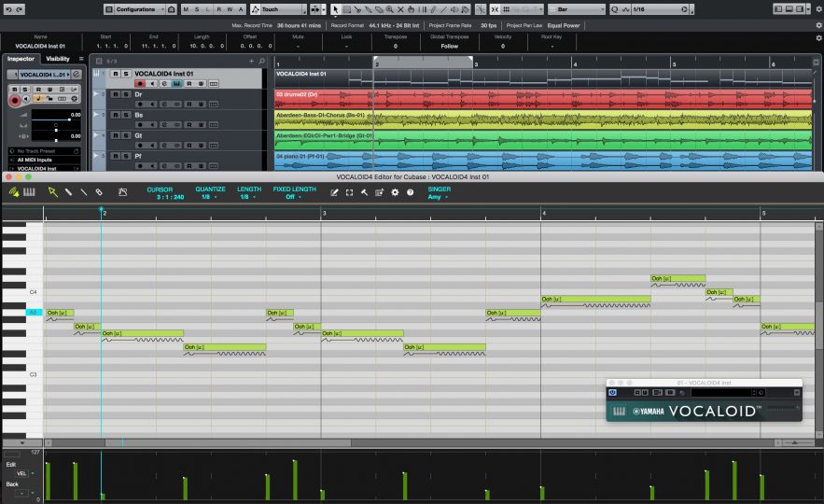Open the Inspector panel menu lines icon
Screen dimensions: 824x504
[x=81, y=59]
